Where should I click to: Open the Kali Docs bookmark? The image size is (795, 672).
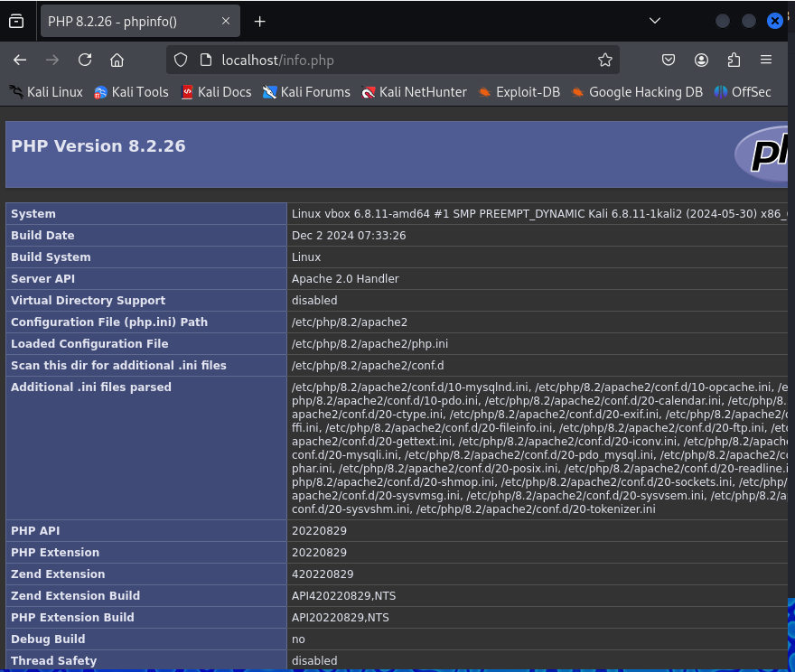point(217,92)
